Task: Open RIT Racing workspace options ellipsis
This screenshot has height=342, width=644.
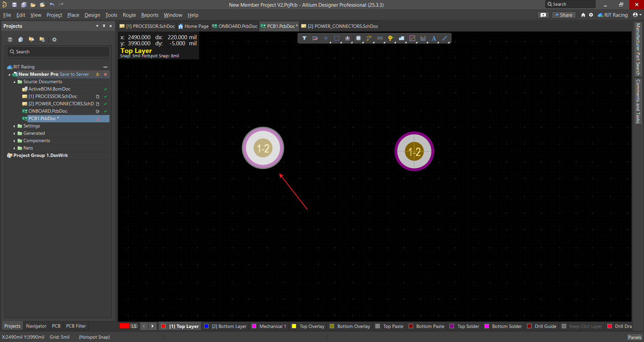Action: (105, 67)
